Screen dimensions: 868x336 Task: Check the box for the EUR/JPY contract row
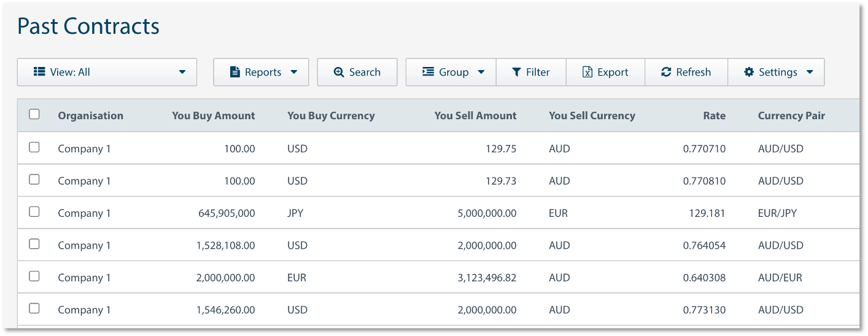pos(34,212)
